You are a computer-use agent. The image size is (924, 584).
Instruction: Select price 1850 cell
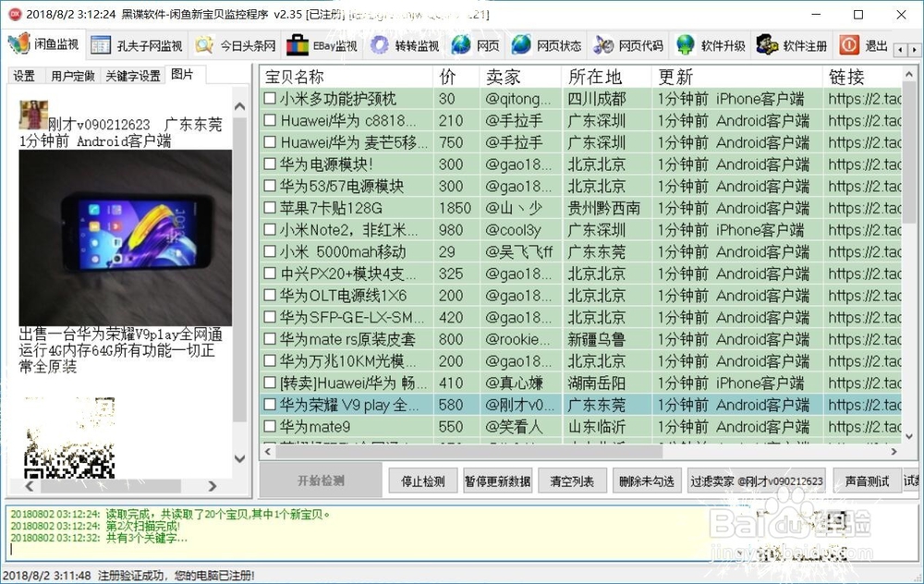[455, 207]
